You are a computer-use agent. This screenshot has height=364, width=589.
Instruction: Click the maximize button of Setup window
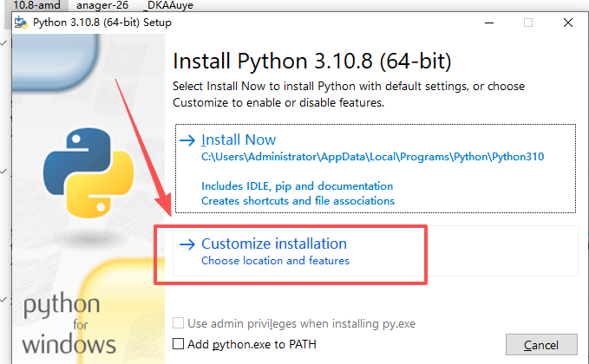[528, 23]
